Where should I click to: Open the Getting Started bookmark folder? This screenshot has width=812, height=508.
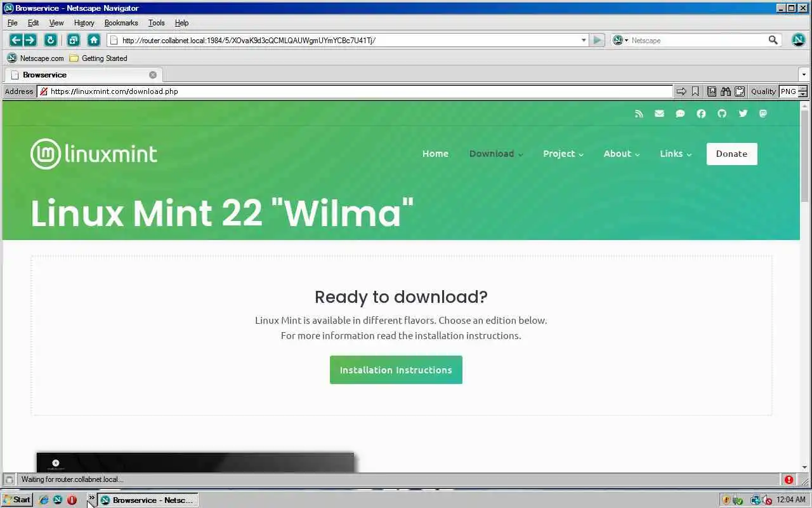(x=98, y=58)
